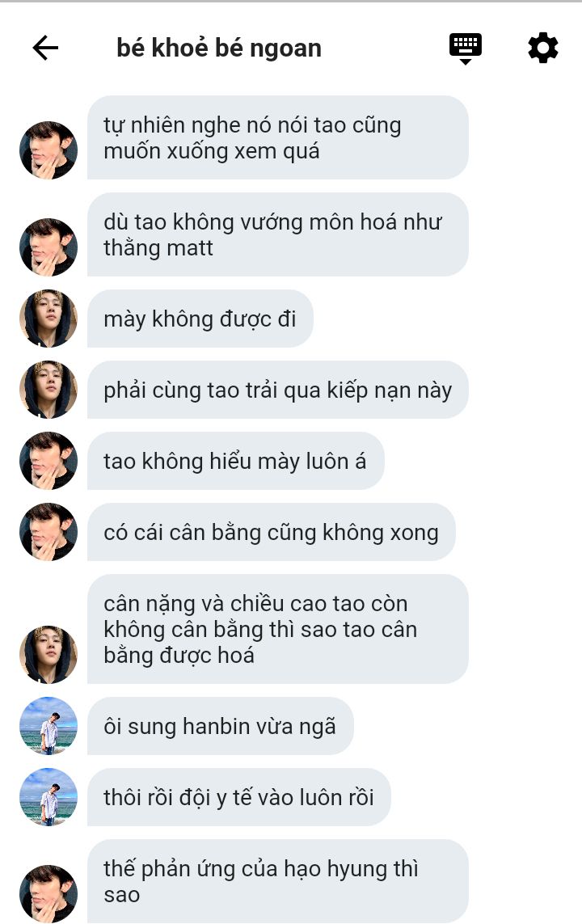This screenshot has width=582, height=924.
Task: Tap avatar beside "tự nhiên nghe nó nói" message
Action: (48, 150)
